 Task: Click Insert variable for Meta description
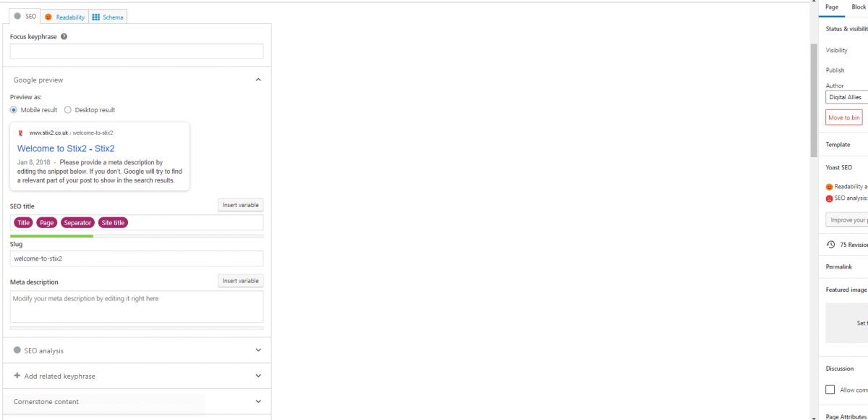241,280
